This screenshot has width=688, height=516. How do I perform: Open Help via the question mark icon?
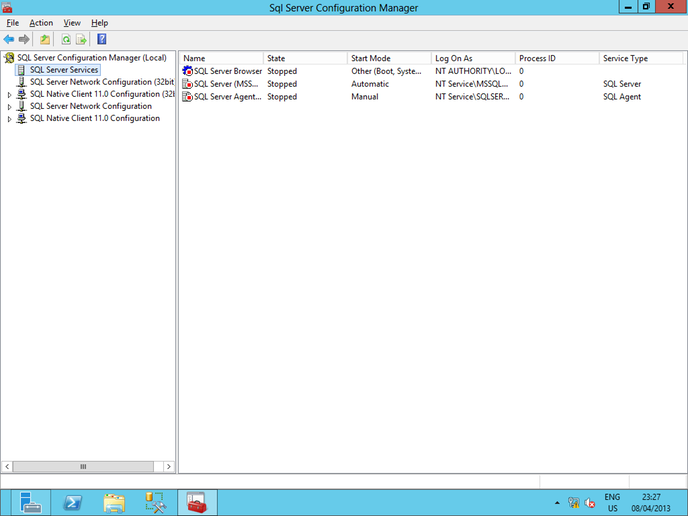102,39
